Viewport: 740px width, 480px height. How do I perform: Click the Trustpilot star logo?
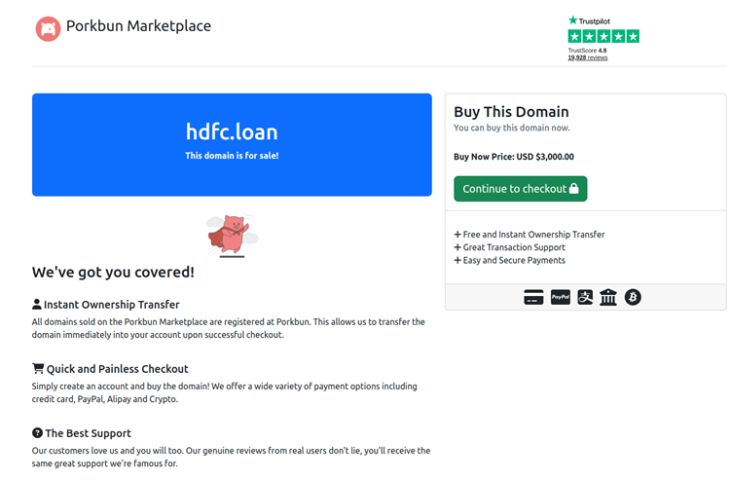(x=573, y=20)
